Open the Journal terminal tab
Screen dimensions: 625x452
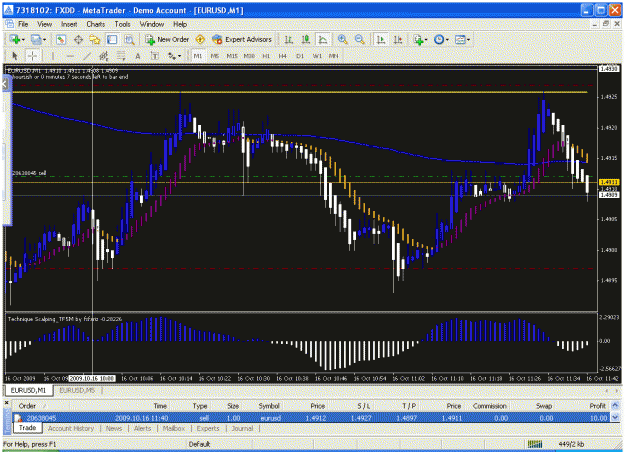[242, 428]
